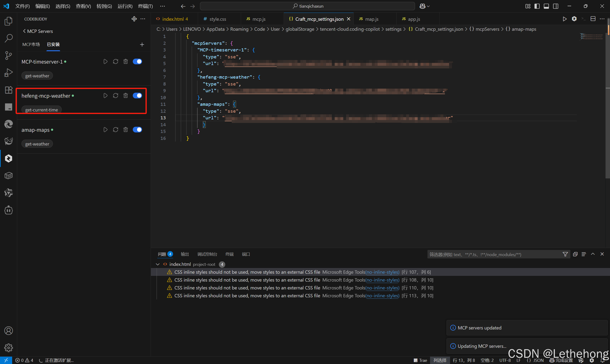
Task: Open the 编辑(E) menu
Action: (43, 6)
